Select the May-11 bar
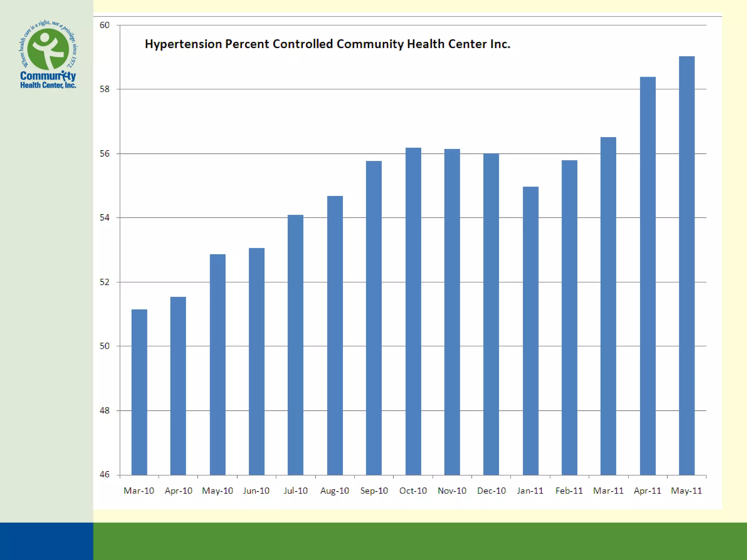The height and width of the screenshot is (560, 747). [686, 265]
